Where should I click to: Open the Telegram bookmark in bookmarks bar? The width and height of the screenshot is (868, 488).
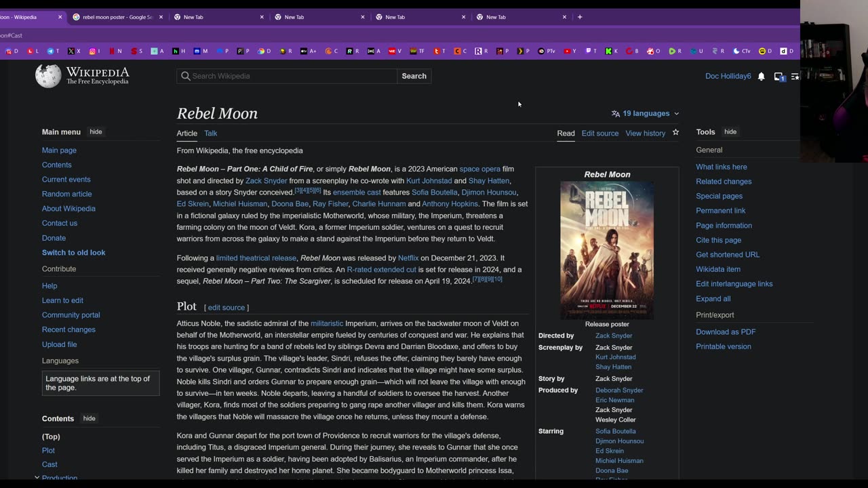[x=54, y=51]
